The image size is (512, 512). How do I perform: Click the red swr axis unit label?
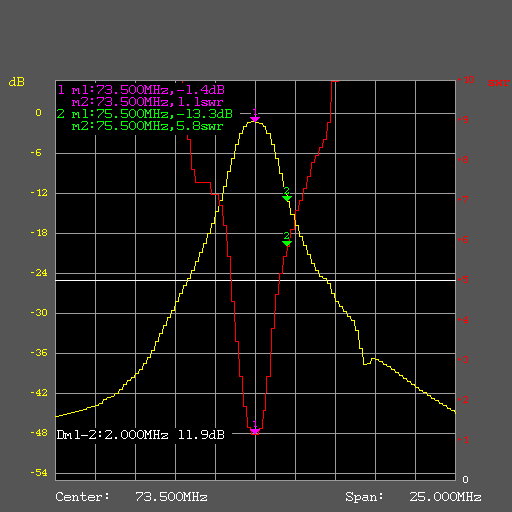point(499,82)
